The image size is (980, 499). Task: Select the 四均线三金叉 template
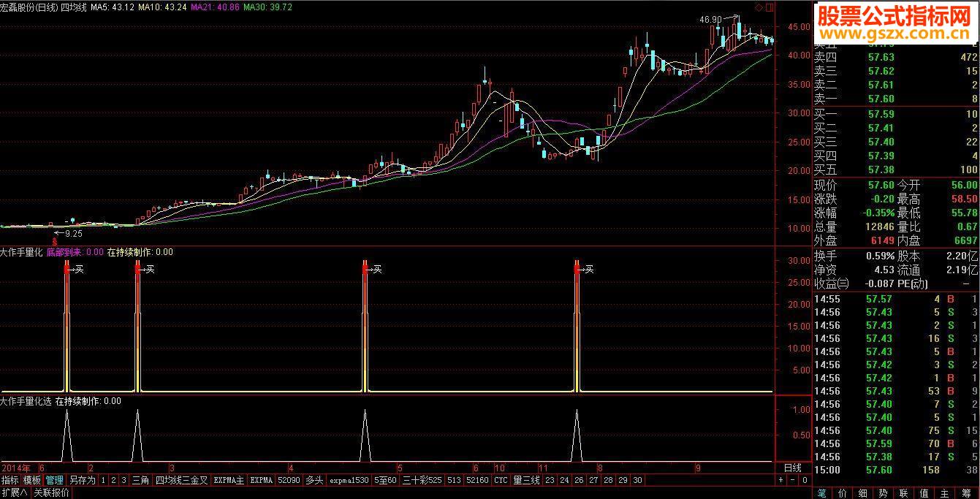[x=181, y=480]
